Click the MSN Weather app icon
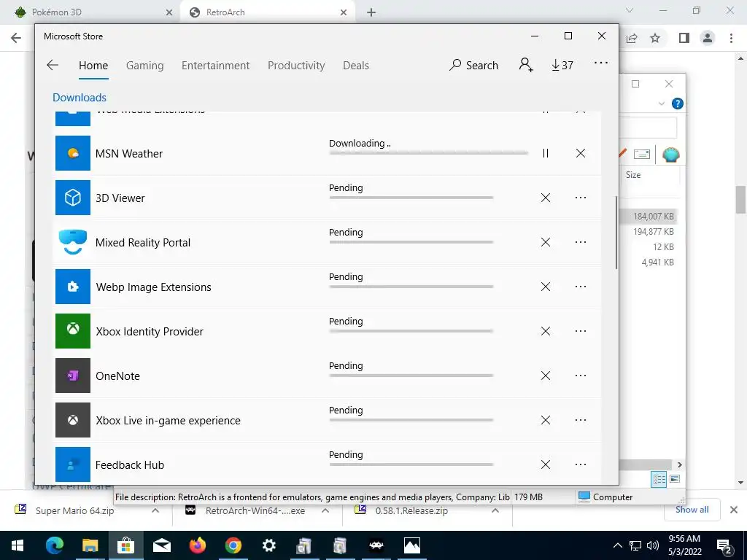Image resolution: width=747 pixels, height=560 pixels. click(x=73, y=153)
